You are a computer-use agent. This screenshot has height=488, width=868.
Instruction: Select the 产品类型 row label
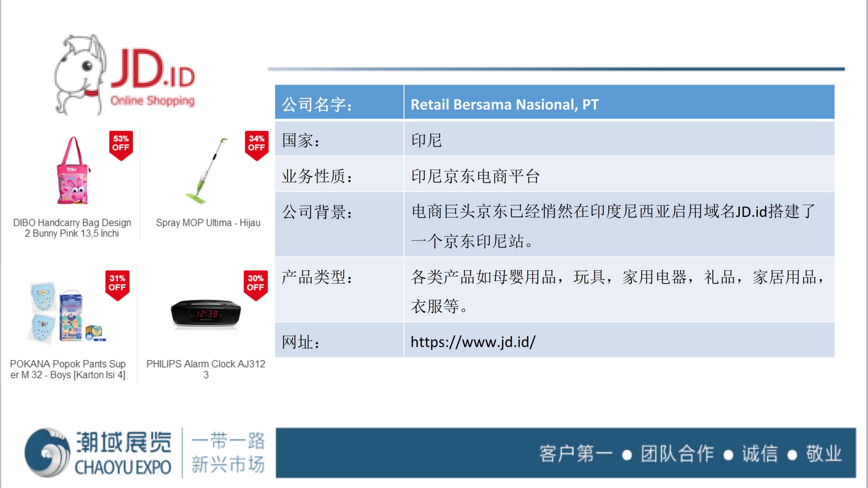point(317,277)
